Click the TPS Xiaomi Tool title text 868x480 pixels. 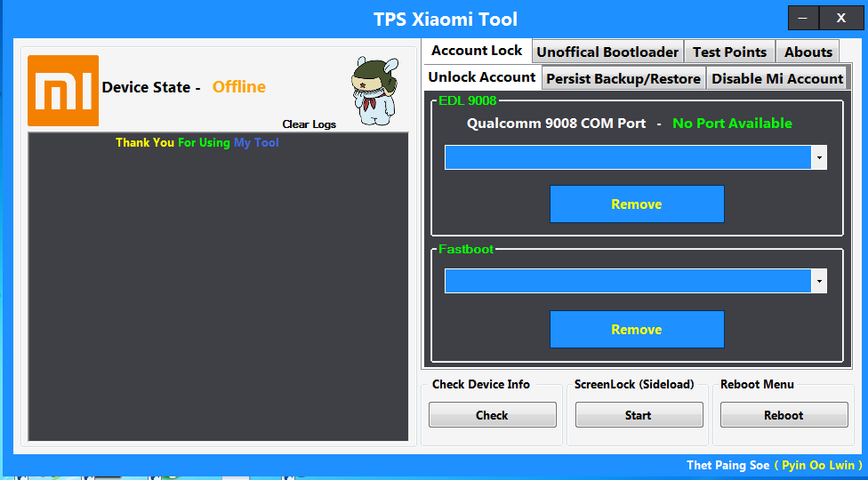(445, 20)
